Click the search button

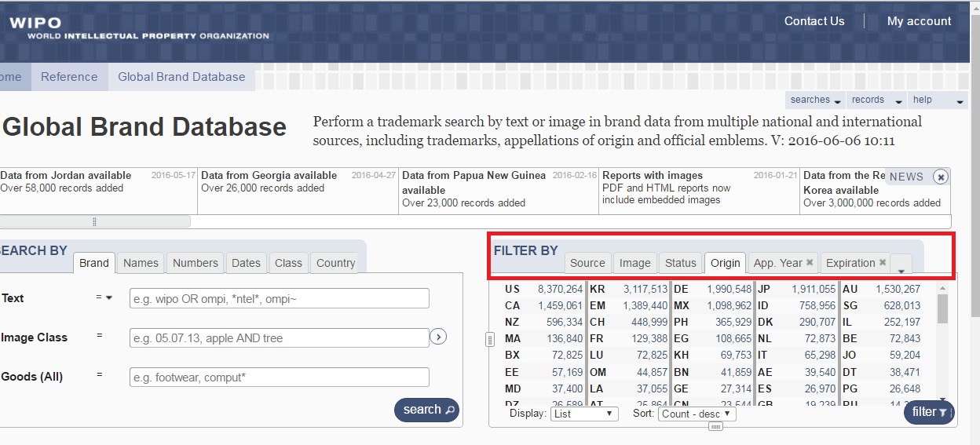coord(426,410)
